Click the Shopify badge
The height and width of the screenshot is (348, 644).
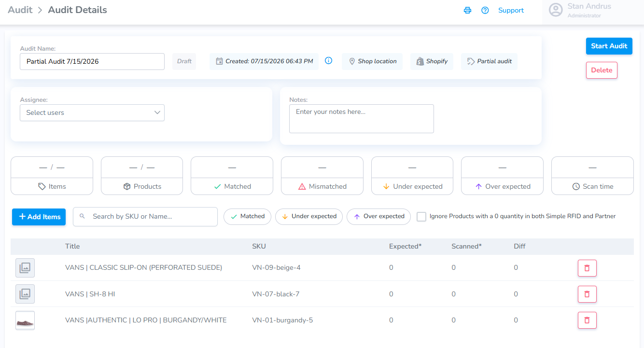(x=432, y=61)
